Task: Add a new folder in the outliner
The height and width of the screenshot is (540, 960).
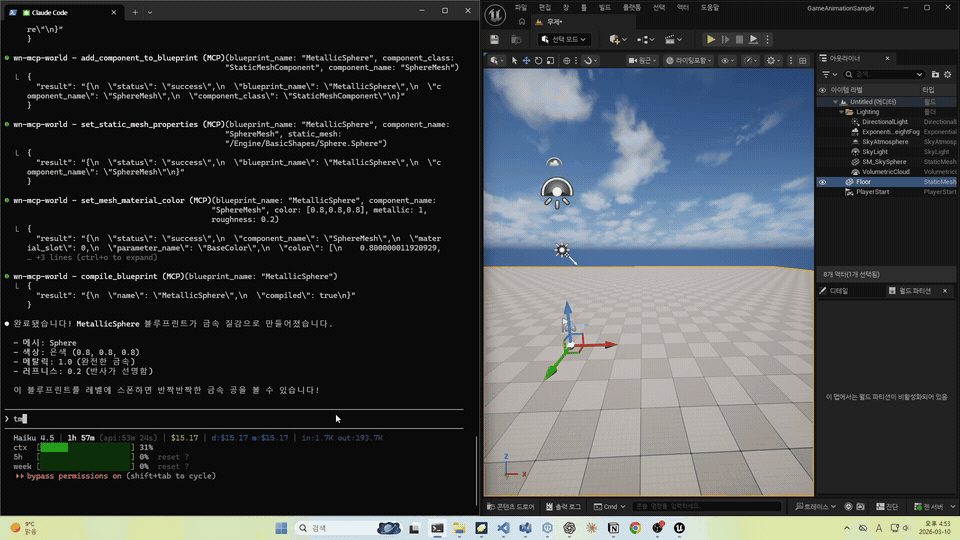Action: tap(935, 74)
